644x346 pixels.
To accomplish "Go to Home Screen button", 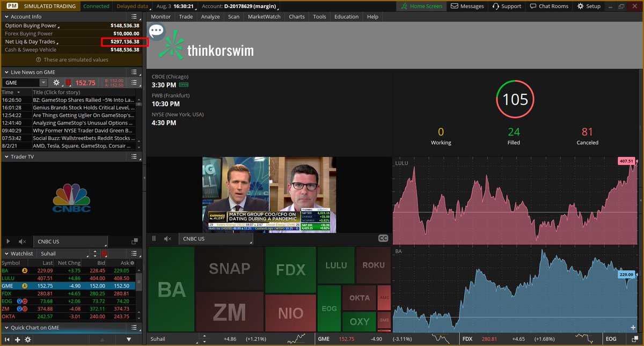I will pyautogui.click(x=422, y=6).
